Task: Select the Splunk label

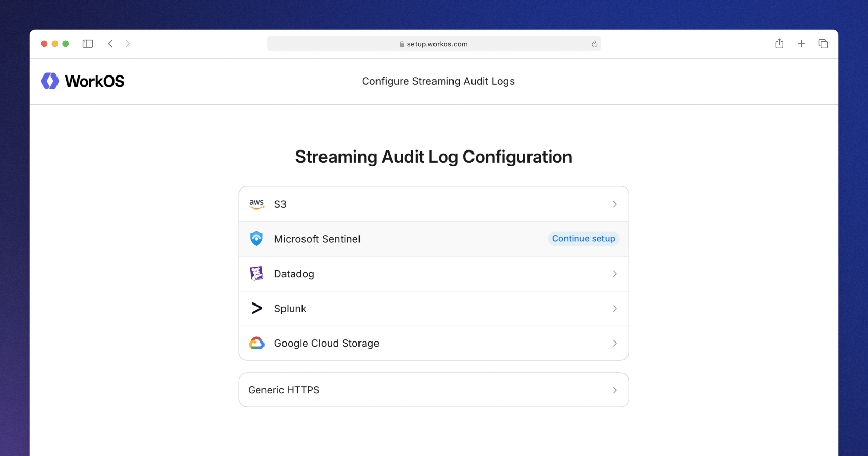Action: click(x=290, y=309)
